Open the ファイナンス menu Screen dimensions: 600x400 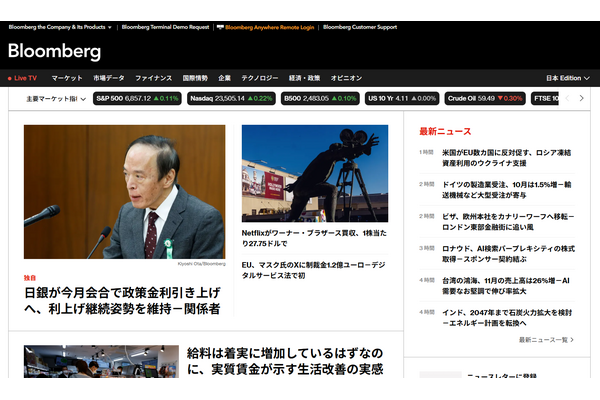tap(153, 78)
